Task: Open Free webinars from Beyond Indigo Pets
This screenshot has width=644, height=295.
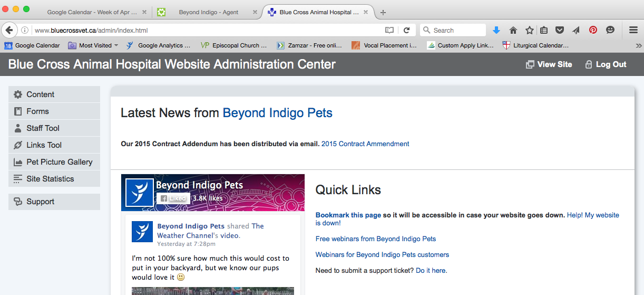Action: [376, 239]
